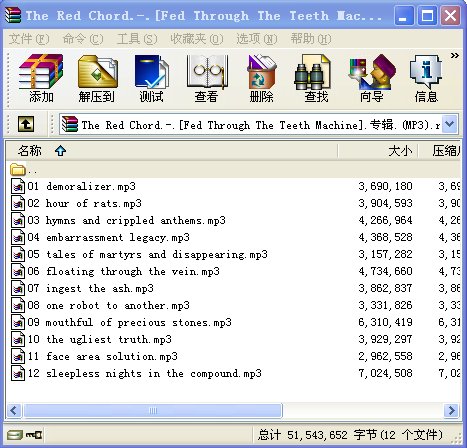Open the 工具(S) menu
This screenshot has width=467, height=448.
(137, 39)
